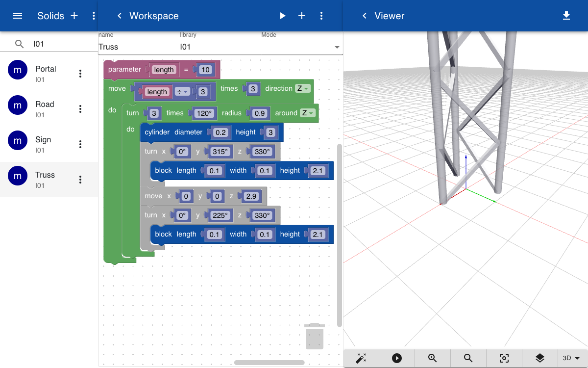Viewport: 588px width, 368px height.
Task: Activate the magic wand viewer tool
Action: pos(361,358)
